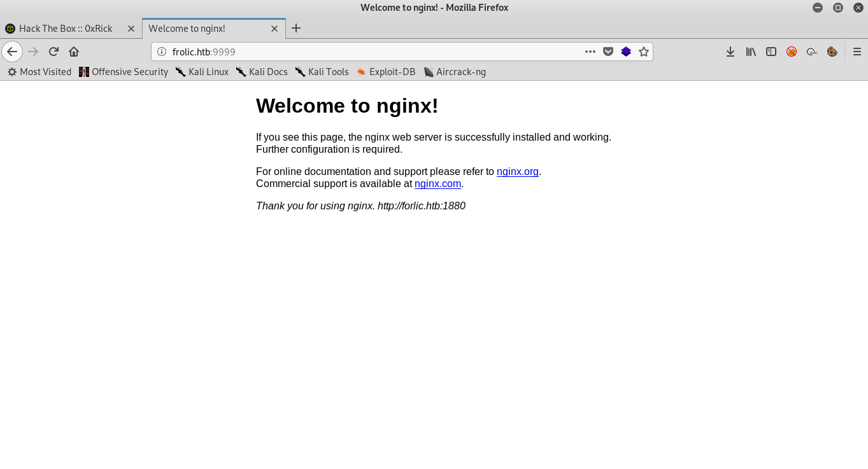Click the URL address bar field
Screen dimensions: 868x469
[369, 52]
